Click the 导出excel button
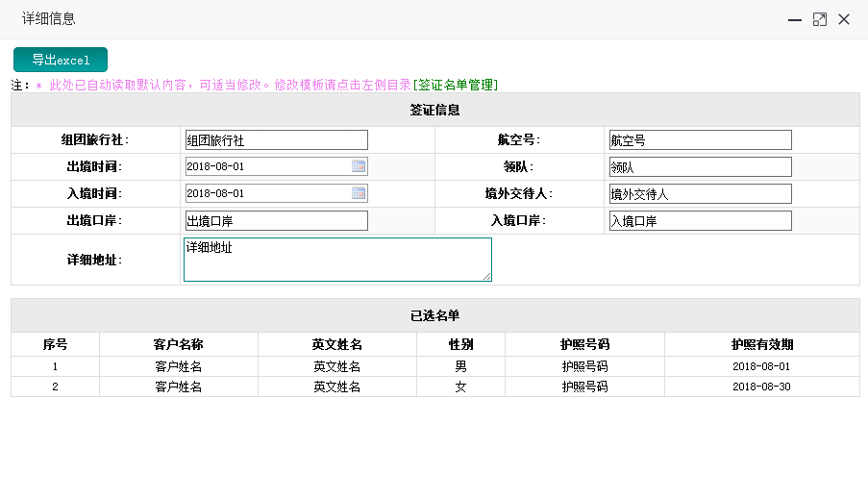 point(61,60)
